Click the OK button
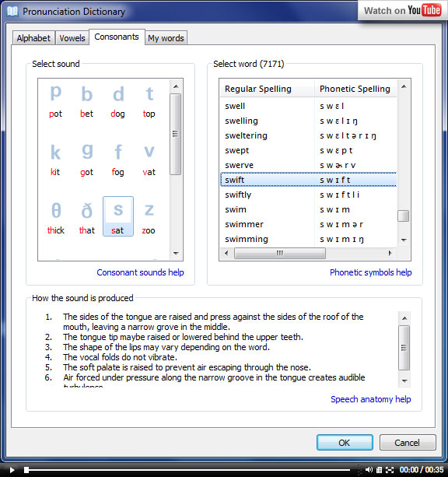Screen dimensions: 448x477 click(x=345, y=442)
